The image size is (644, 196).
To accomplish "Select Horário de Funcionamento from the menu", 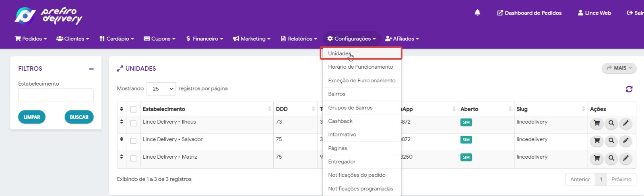I will [x=360, y=67].
